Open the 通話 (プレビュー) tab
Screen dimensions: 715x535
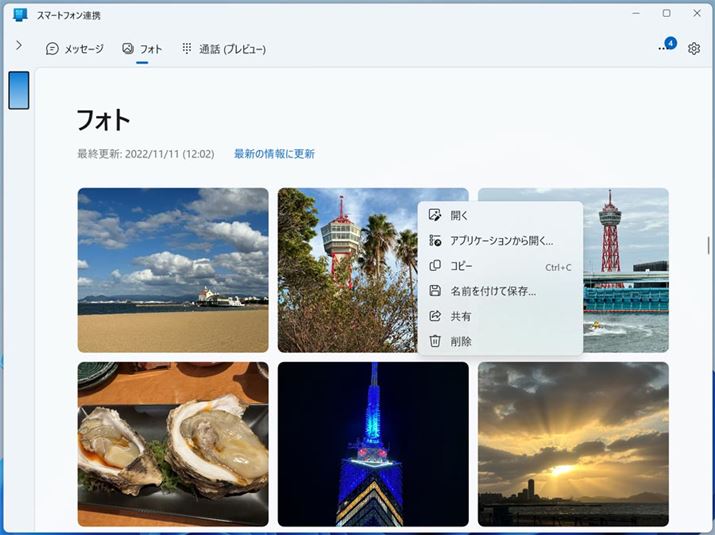click(x=223, y=48)
